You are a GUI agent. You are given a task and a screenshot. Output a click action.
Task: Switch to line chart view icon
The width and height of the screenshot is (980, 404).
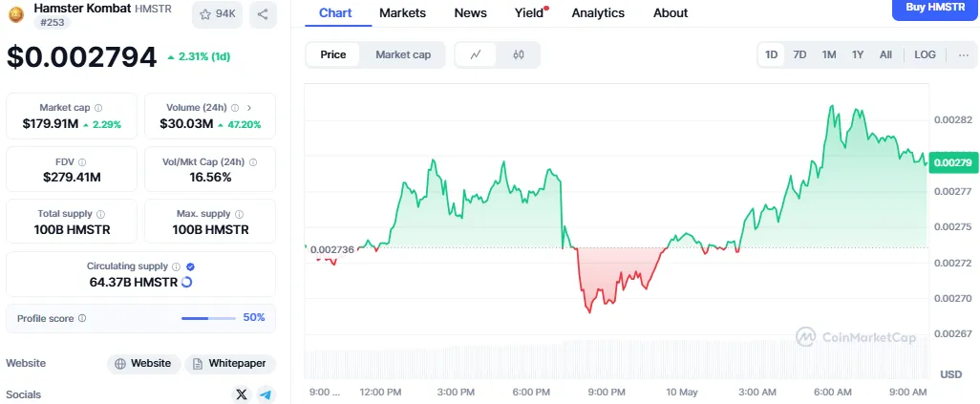click(x=476, y=55)
